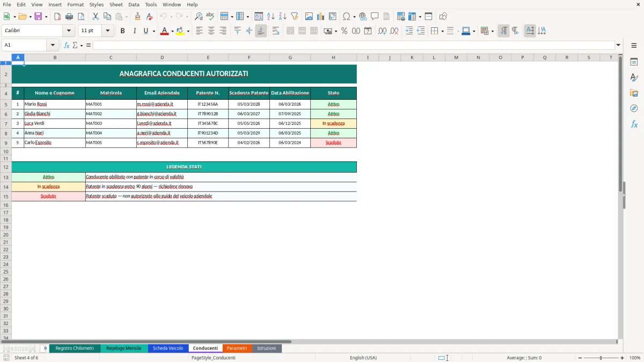Open sidebar Navigator compass icon
The image size is (644, 362).
(634, 109)
